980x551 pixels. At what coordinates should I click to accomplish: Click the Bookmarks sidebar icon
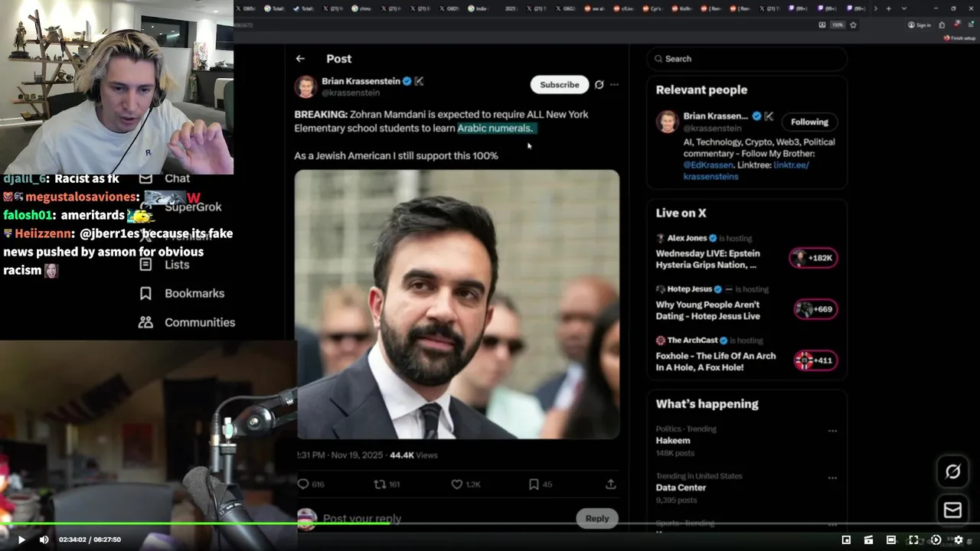(145, 293)
